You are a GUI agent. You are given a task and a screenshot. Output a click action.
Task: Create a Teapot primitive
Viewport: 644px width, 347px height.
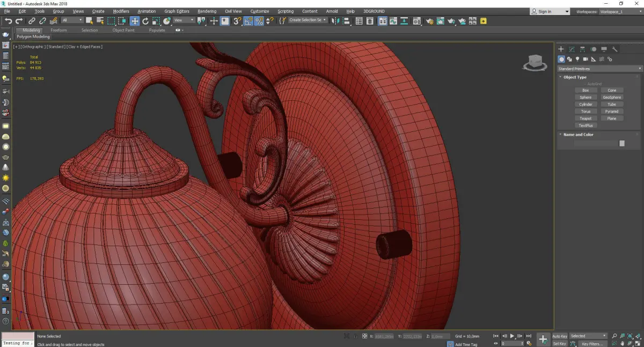coord(586,119)
